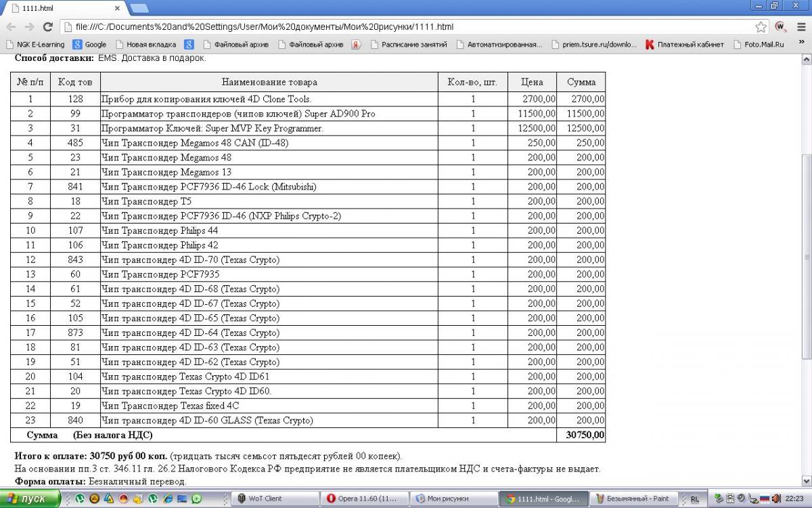
Task: Click the Russian flag tray icon
Action: click(x=764, y=499)
